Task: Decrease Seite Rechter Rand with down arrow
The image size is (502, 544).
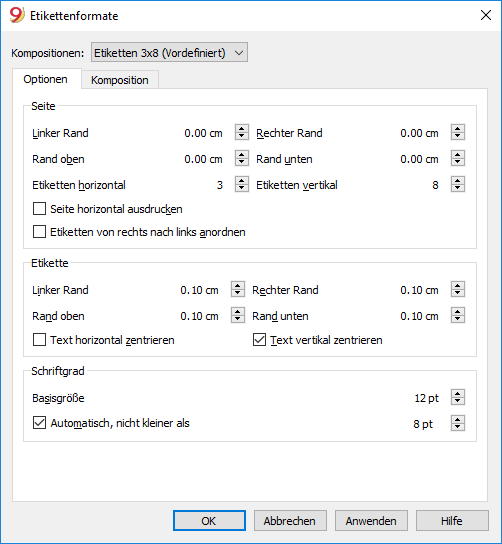Action: coord(458,136)
